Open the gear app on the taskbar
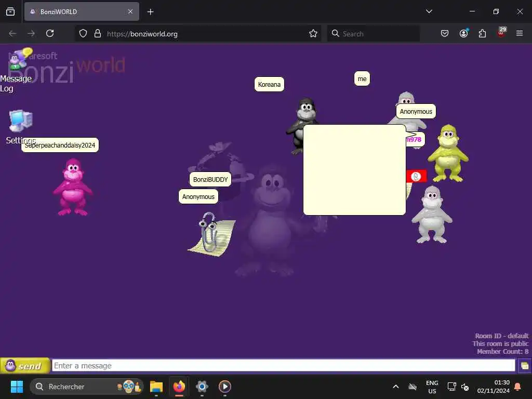Image resolution: width=532 pixels, height=399 pixels. point(202,387)
